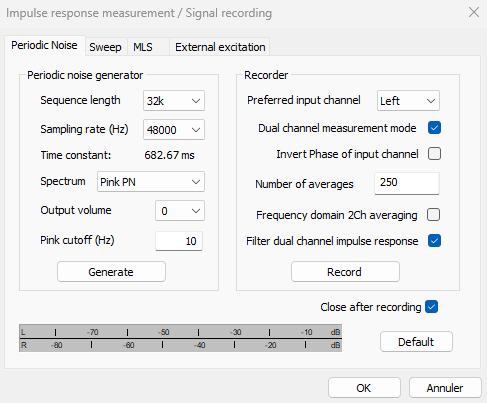The image size is (487, 403).
Task: Expand the Sequence length dropdown
Action: tap(174, 101)
